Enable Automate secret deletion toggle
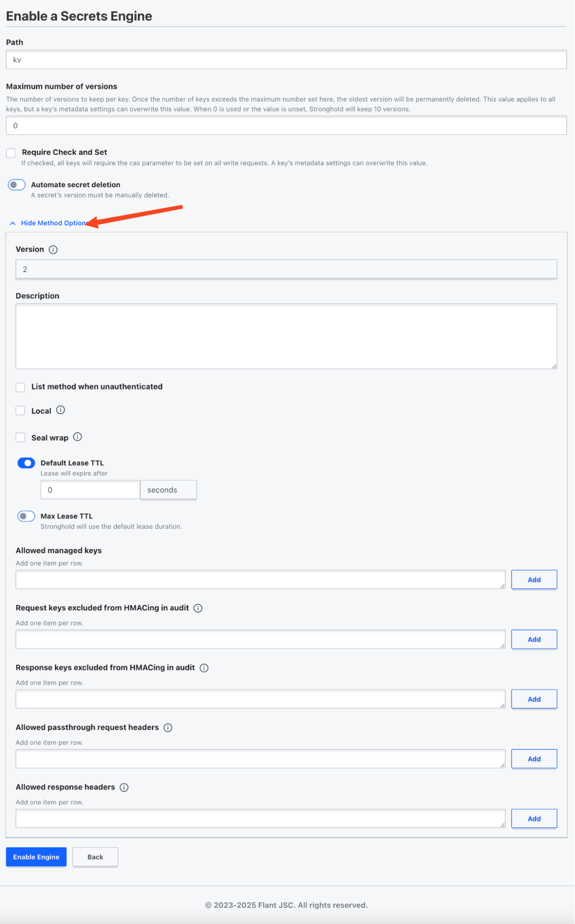575x924 pixels. pyautogui.click(x=17, y=185)
